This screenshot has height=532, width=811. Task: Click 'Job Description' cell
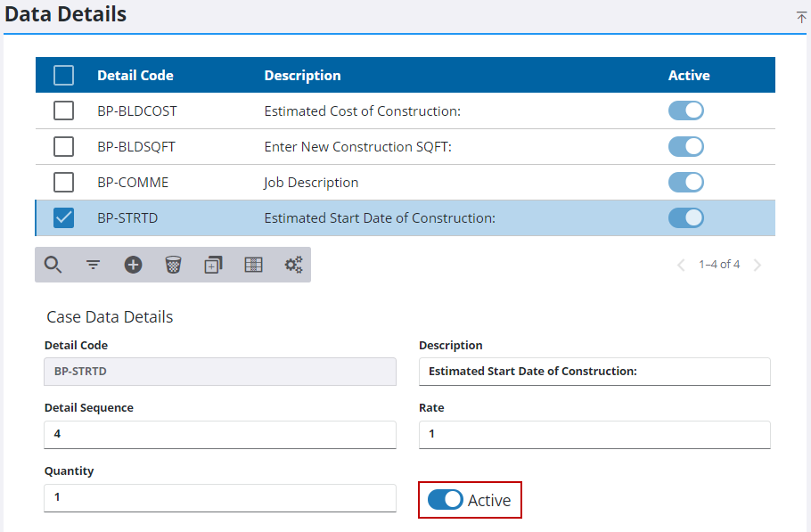pyautogui.click(x=311, y=183)
